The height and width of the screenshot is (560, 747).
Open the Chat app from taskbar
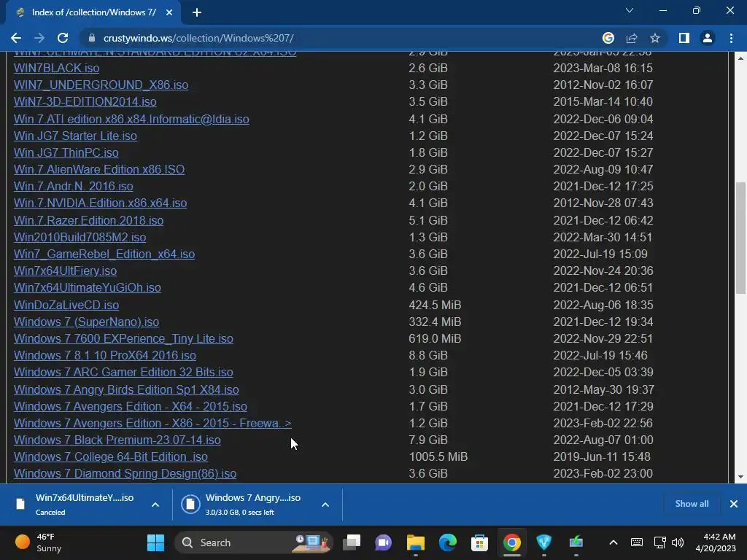click(384, 542)
